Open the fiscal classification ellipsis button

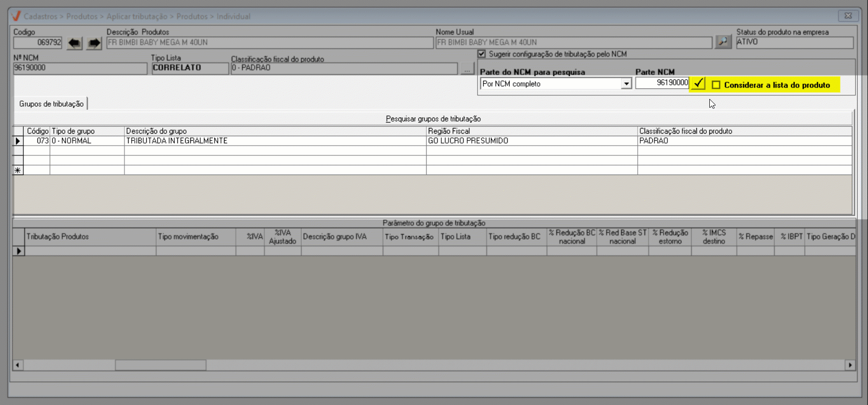coord(467,68)
